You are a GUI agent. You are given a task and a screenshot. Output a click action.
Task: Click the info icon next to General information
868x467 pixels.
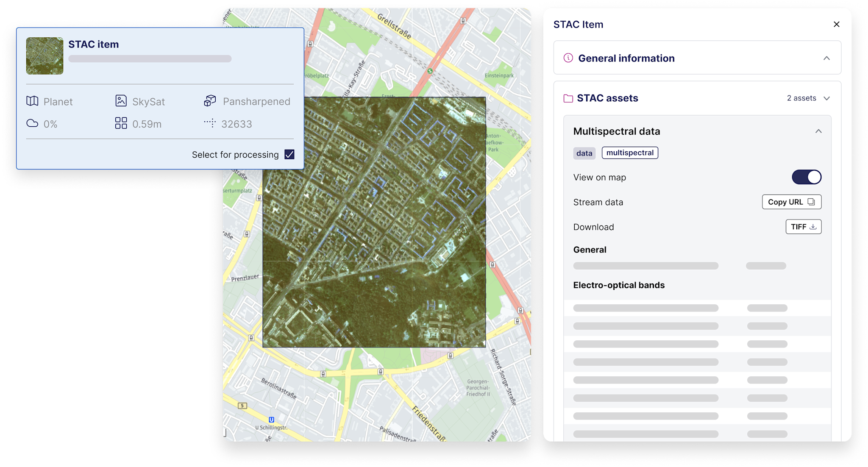[x=568, y=58]
